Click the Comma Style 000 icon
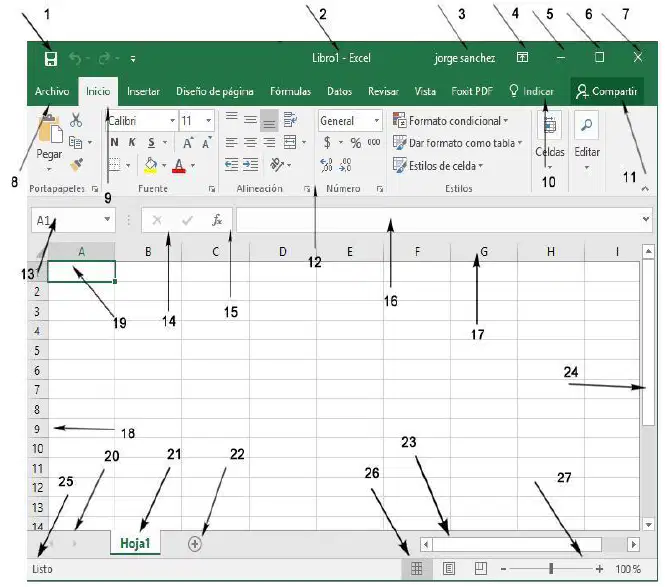 (x=374, y=143)
